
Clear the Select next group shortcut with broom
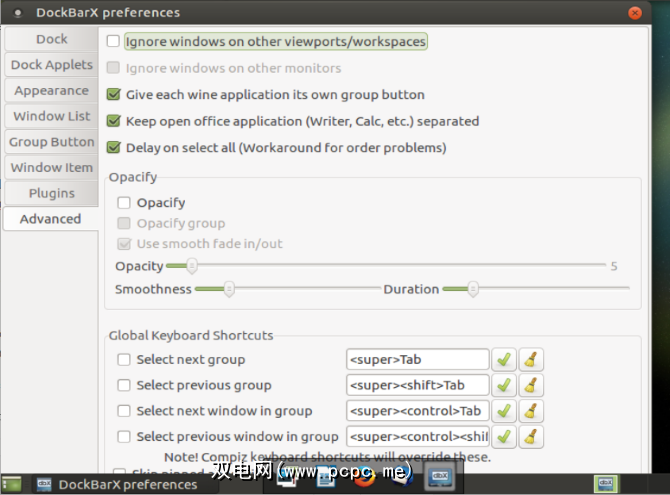tap(531, 359)
